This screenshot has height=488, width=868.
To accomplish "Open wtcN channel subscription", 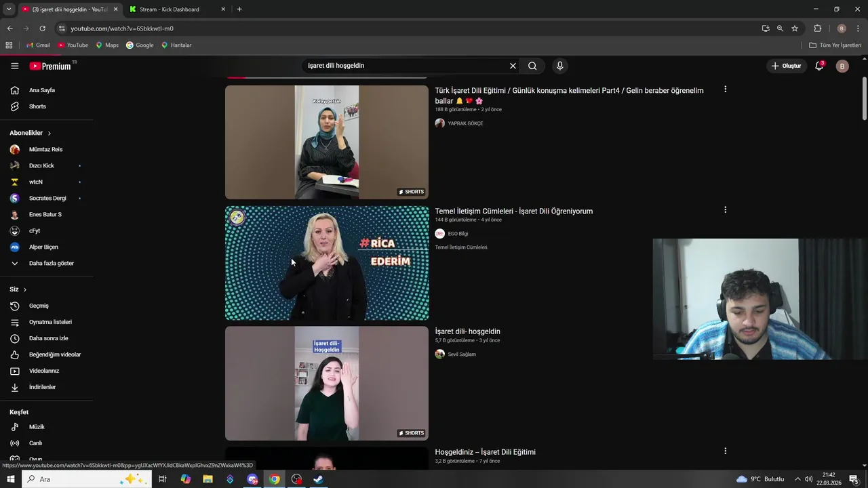I will 36,182.
